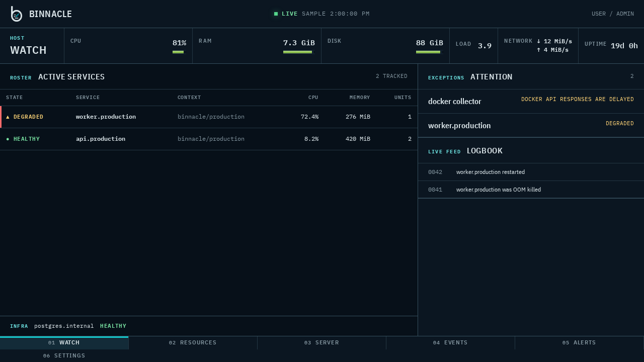Open the 05 ALERTS tab
Screen dimensions: 644x362
(579, 343)
